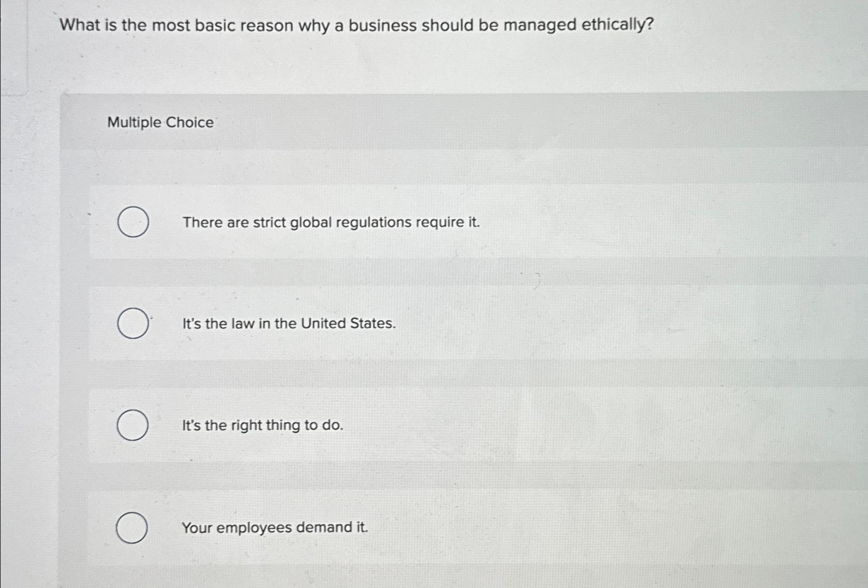The image size is (868, 588).
Task: Click the option 'Your employees demand it'
Action: pyautogui.click(x=275, y=527)
